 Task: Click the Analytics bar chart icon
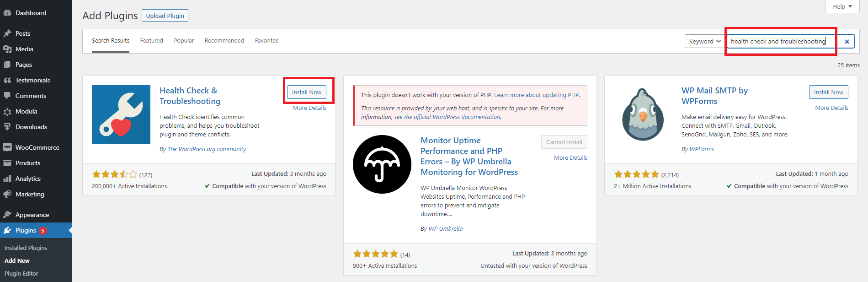click(7, 179)
